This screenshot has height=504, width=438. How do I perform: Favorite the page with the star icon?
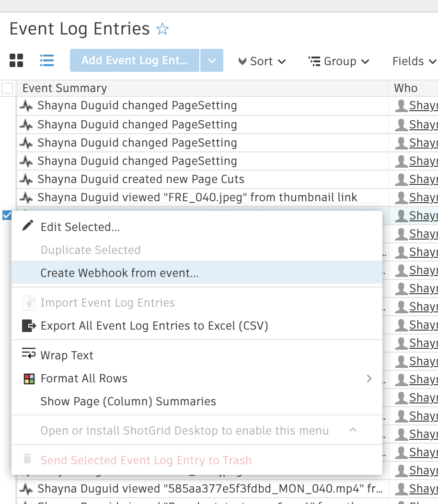point(162,30)
